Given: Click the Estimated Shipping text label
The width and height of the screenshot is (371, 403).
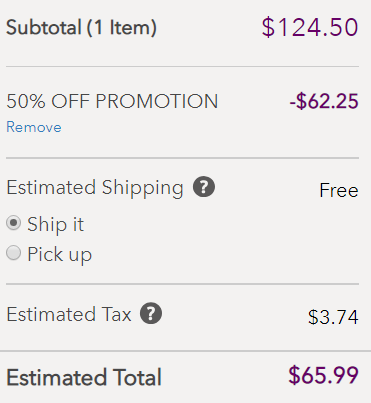Looking at the screenshot, I should [x=95, y=188].
